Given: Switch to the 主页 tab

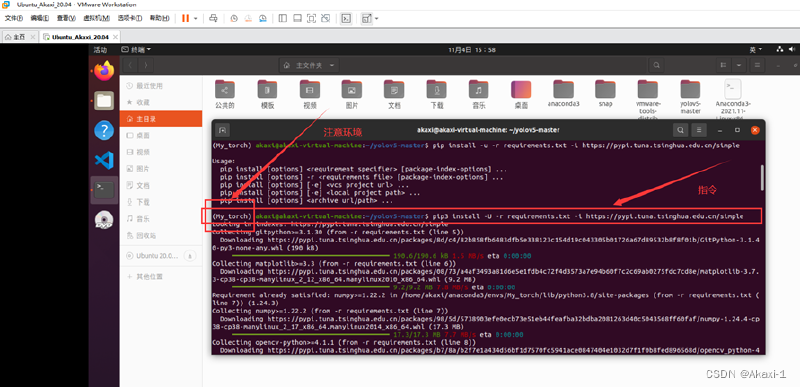Looking at the screenshot, I should tap(19, 37).
